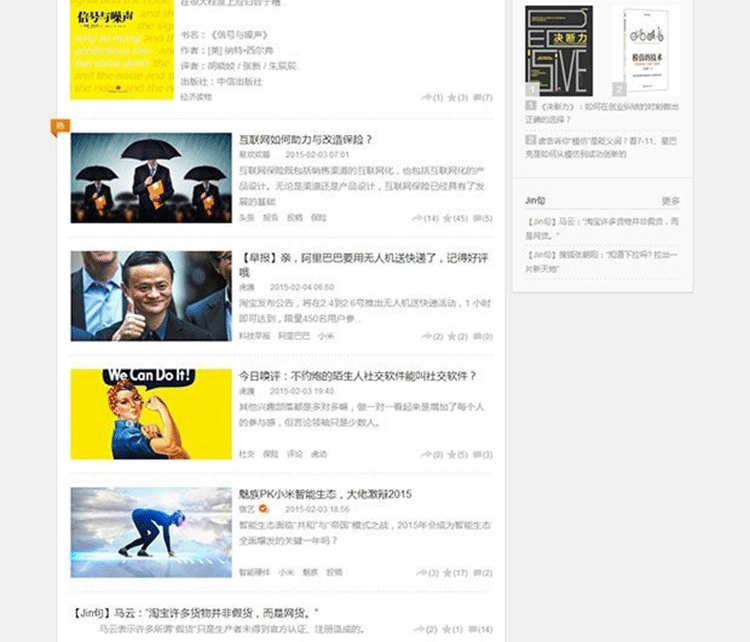Open the umbrella businessmen insurance thumbnail
Screen dimensions: 750x642
coord(151,178)
